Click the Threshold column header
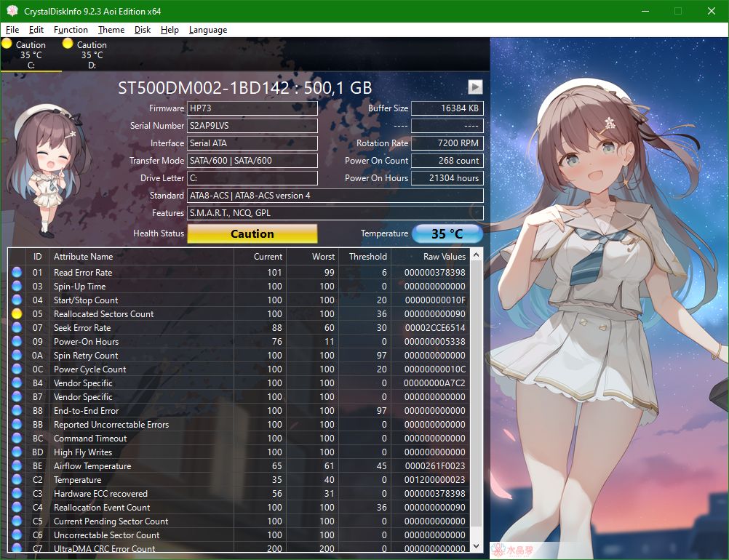Viewport: 729px width, 560px height. [364, 257]
